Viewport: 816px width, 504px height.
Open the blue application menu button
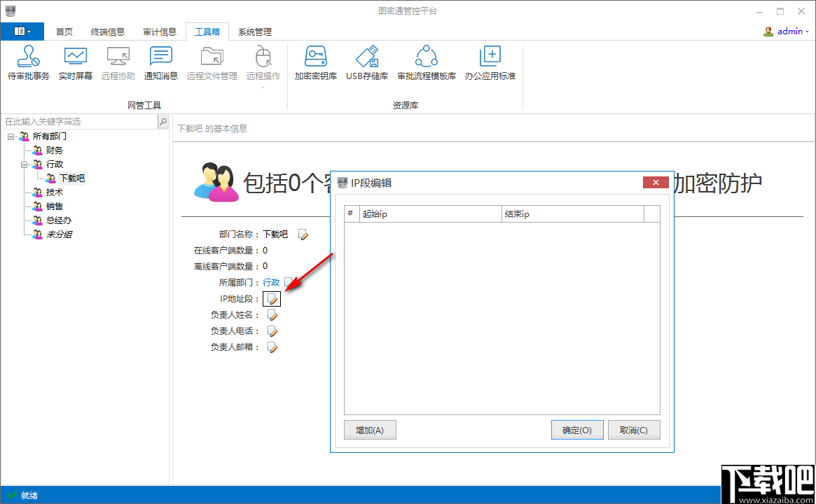(22, 31)
